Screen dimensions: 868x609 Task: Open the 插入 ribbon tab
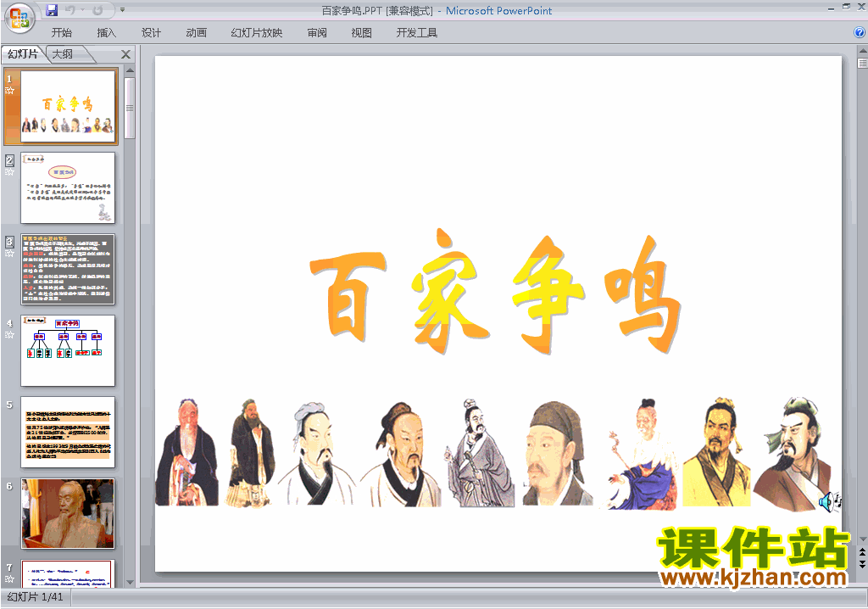tap(106, 33)
